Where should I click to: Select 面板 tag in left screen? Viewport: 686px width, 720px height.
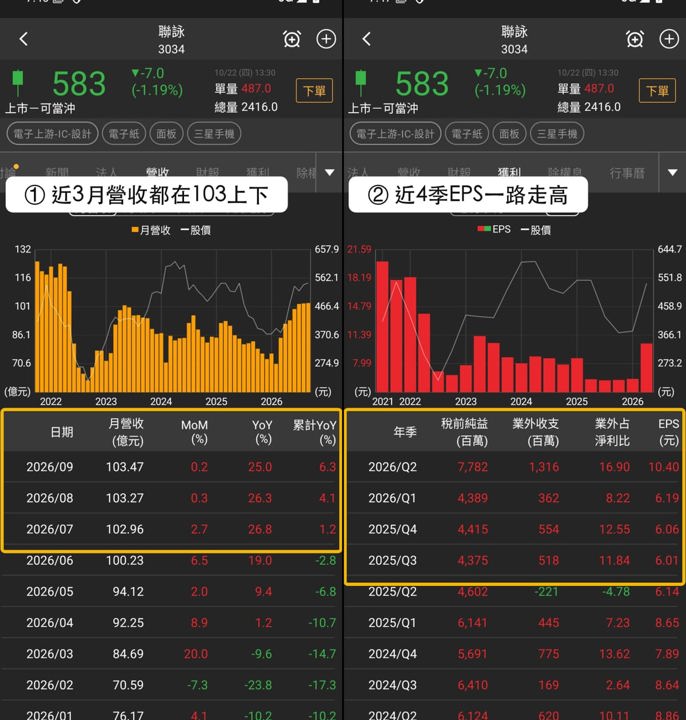point(166,134)
